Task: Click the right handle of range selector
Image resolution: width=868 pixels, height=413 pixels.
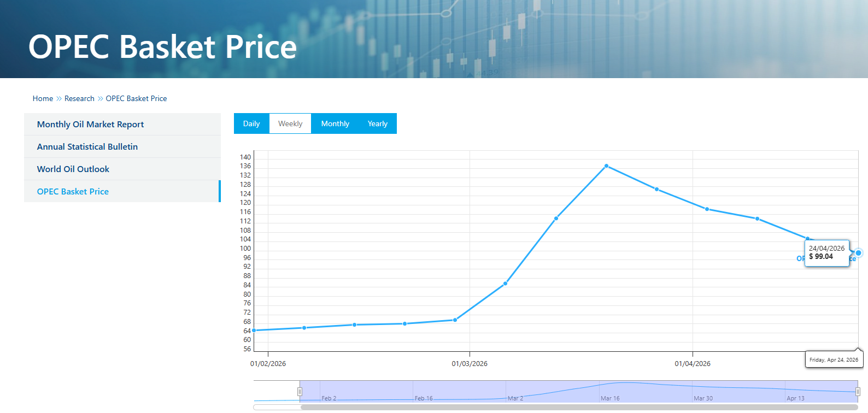Action: 858,392
